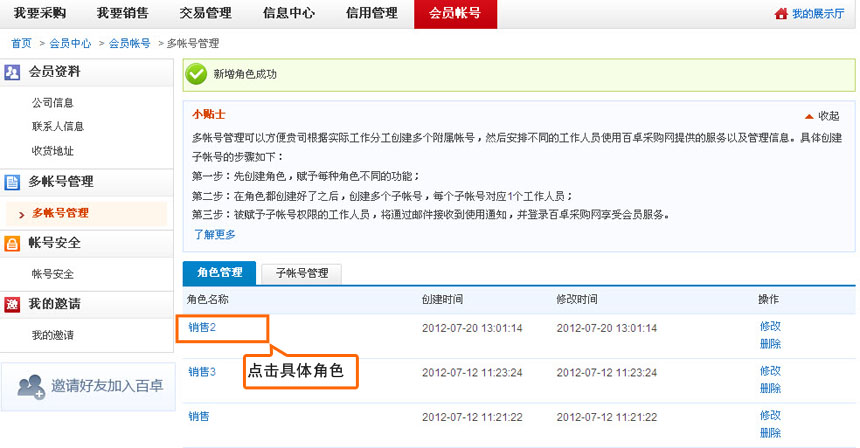
Task: Click 修改 for the 销售3 role
Action: click(770, 370)
